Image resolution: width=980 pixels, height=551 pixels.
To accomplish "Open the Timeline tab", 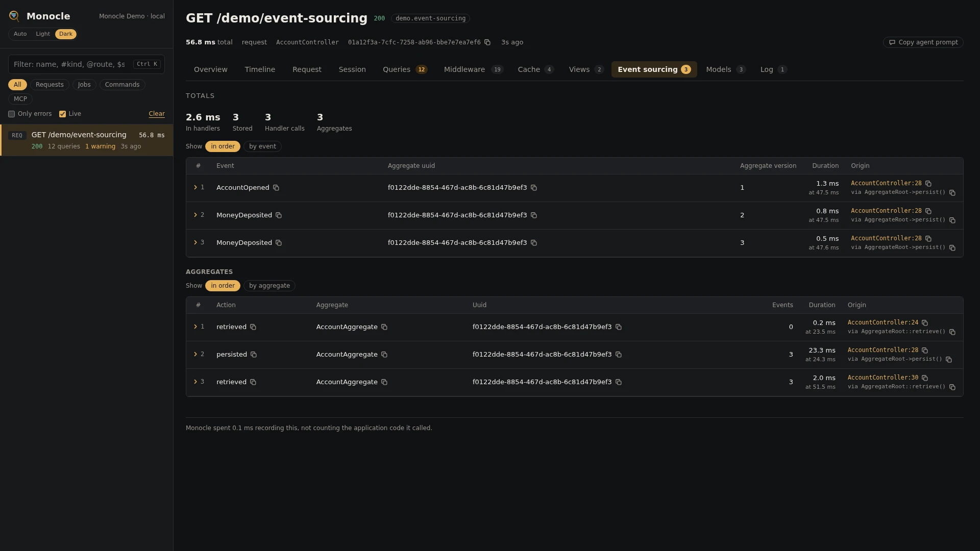I will pos(260,70).
